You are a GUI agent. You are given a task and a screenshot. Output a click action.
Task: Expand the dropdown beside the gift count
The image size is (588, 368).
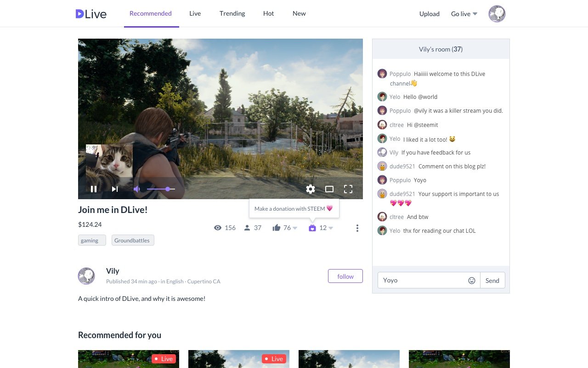click(x=331, y=228)
